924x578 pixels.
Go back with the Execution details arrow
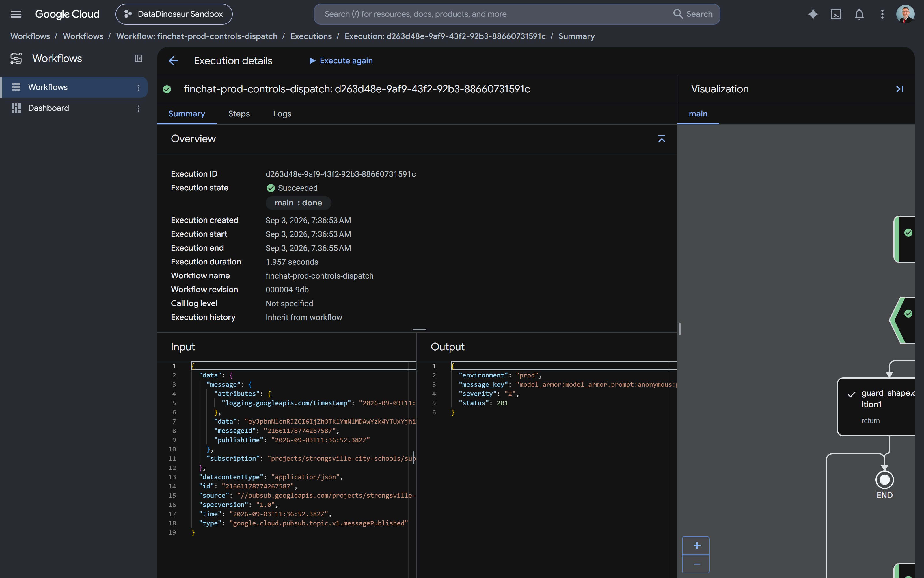pos(173,61)
